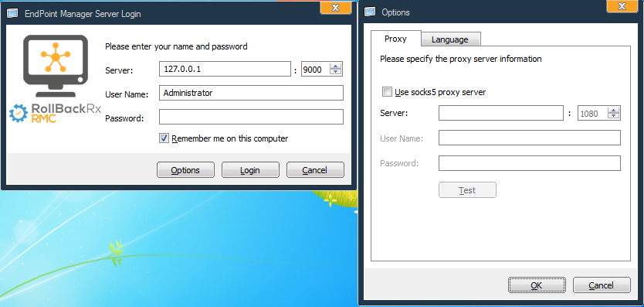Click the RollBack Rx RMC gear logo
Image resolution: width=644 pixels, height=307 pixels.
[18, 114]
